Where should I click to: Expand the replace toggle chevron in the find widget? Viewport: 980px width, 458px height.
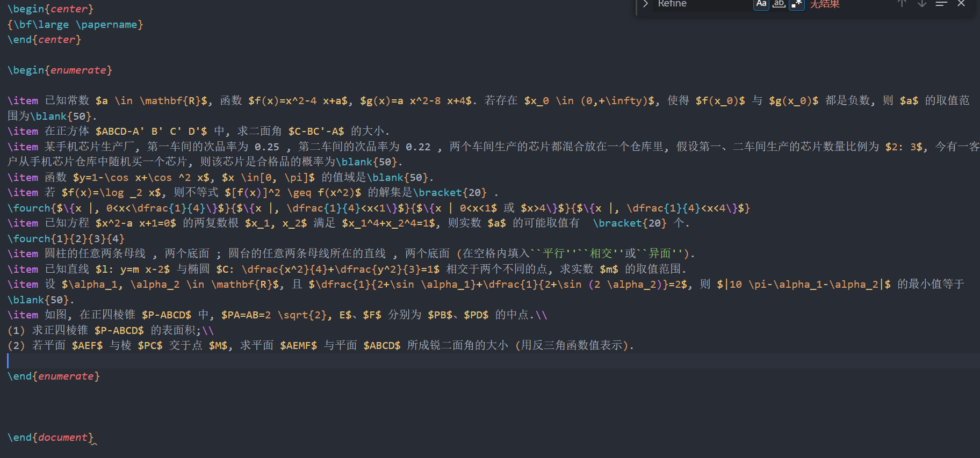645,4
